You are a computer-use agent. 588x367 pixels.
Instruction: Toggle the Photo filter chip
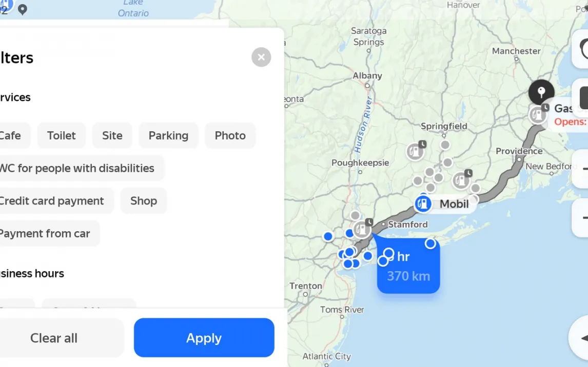[230, 136]
